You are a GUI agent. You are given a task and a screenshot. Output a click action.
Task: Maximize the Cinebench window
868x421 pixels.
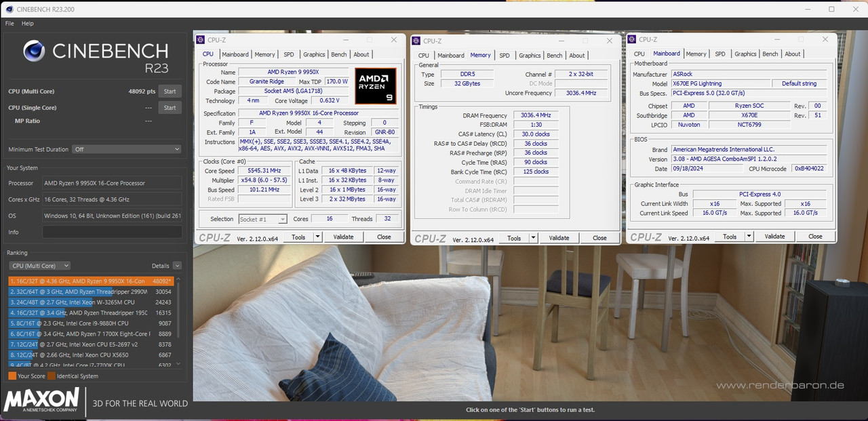click(831, 9)
